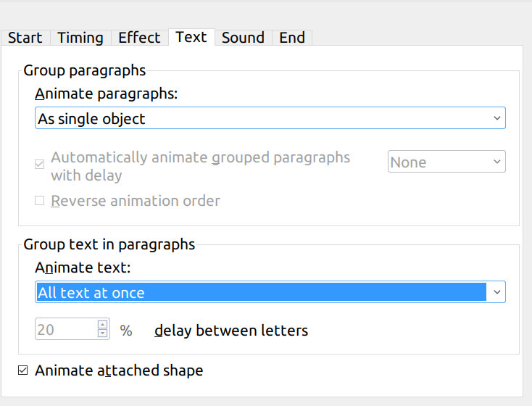Click the Reverse animation order label
Image resolution: width=532 pixels, height=406 pixels.
(x=136, y=201)
